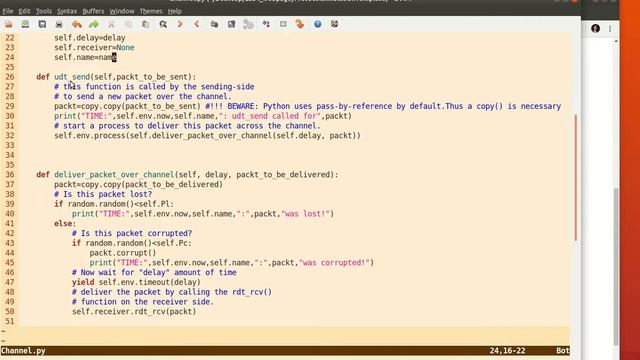This screenshot has width=640, height=360.
Task: Click the deliver_packet_over_channel function definition
Action: click(x=187, y=175)
